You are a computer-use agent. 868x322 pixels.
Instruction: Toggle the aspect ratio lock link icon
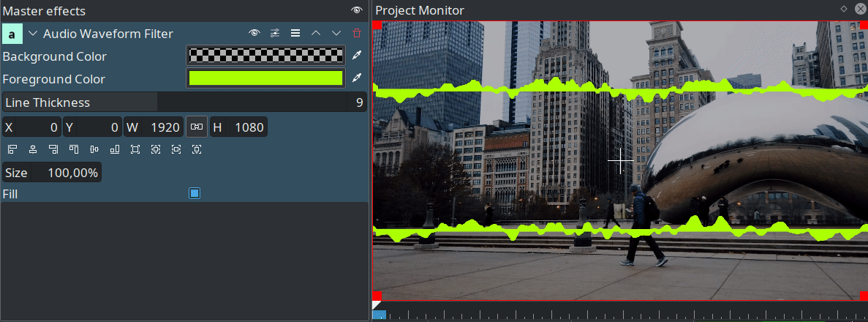(x=197, y=127)
